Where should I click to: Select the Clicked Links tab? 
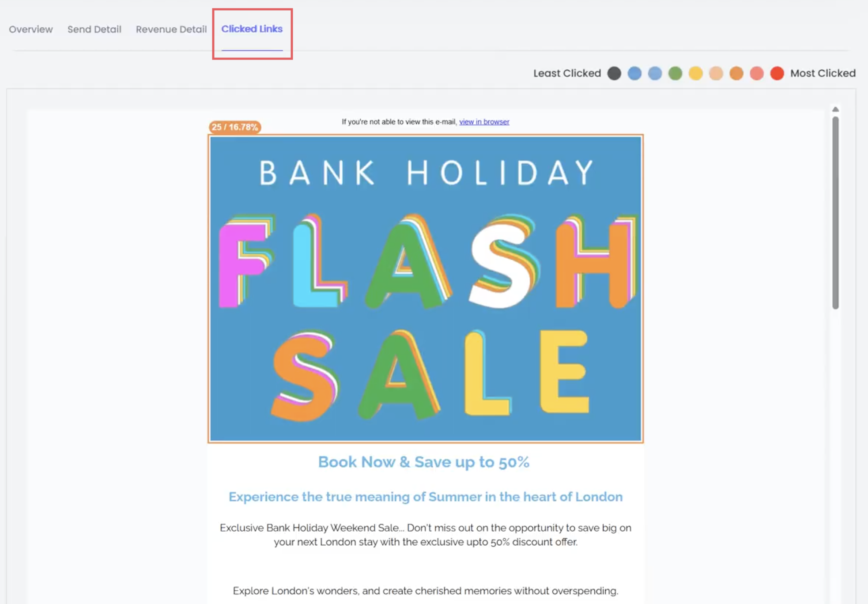click(252, 29)
